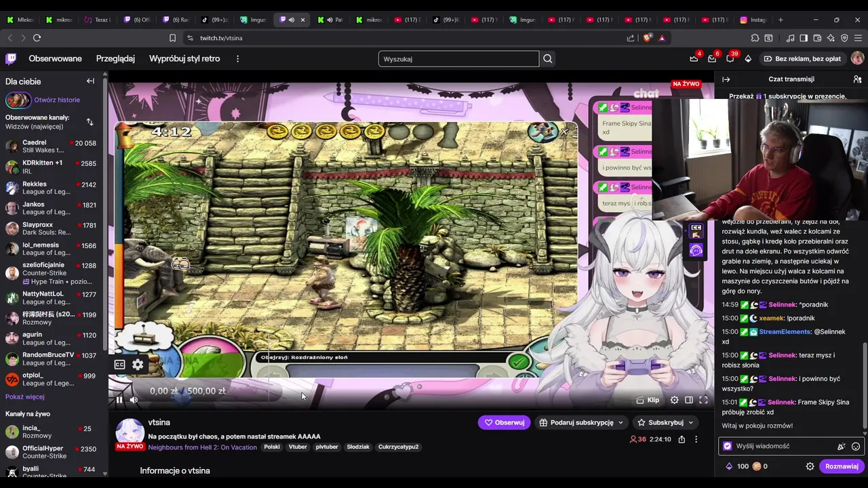The image size is (868, 488).
Task: Toggle closed captions CC in player overlay
Action: [119, 365]
